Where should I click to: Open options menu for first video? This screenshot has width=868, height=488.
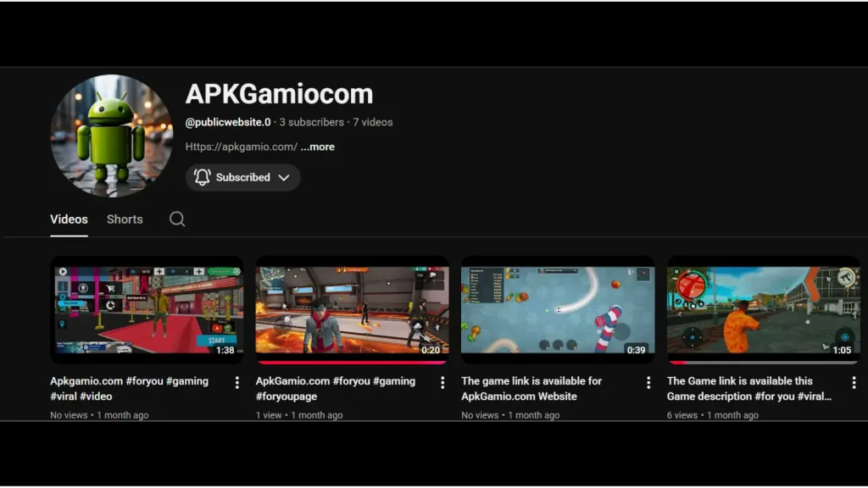coord(237,382)
